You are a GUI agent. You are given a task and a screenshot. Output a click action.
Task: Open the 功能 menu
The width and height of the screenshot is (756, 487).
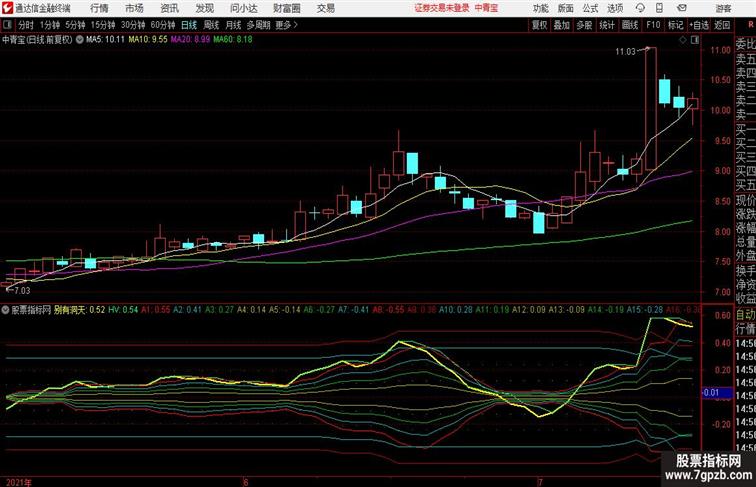tap(540, 8)
